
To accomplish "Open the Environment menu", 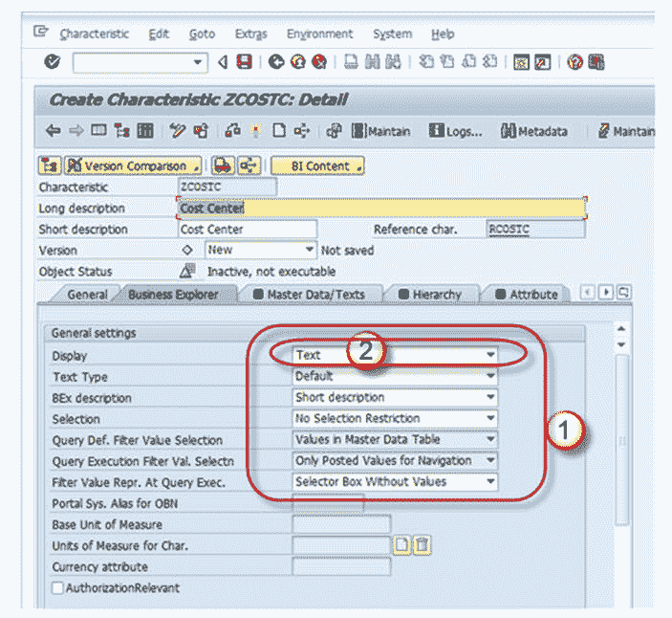I will (319, 33).
